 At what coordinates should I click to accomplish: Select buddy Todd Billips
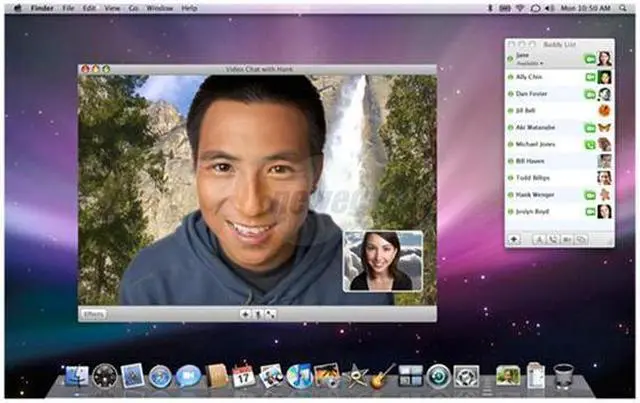(x=559, y=178)
